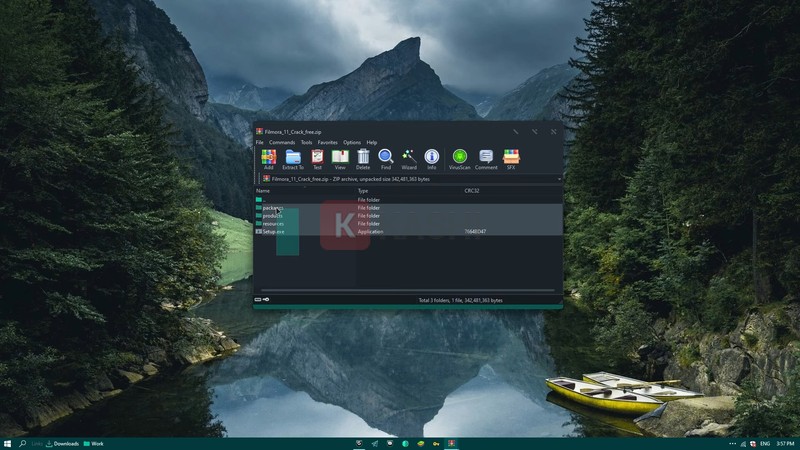This screenshot has height=450, width=800.
Task: Sort file list by Name column
Action: [263, 190]
